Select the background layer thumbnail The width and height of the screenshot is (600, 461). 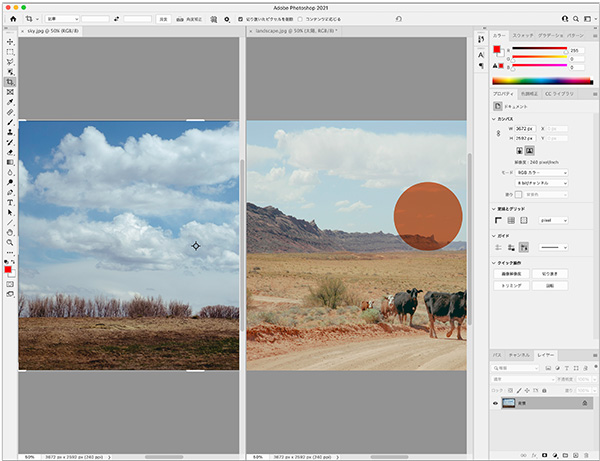(x=509, y=403)
